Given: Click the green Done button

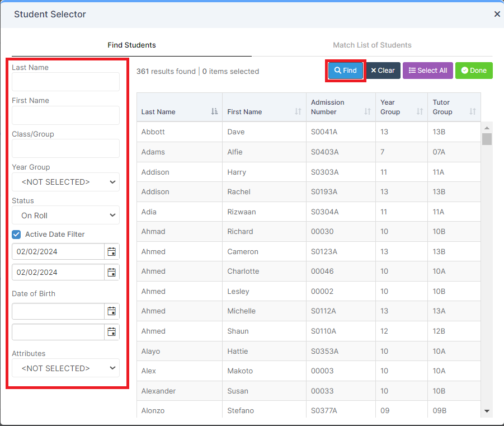Looking at the screenshot, I should pos(474,71).
